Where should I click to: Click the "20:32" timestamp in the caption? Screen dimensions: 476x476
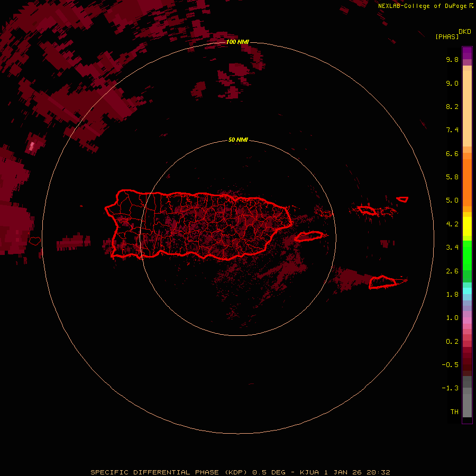tap(378, 472)
